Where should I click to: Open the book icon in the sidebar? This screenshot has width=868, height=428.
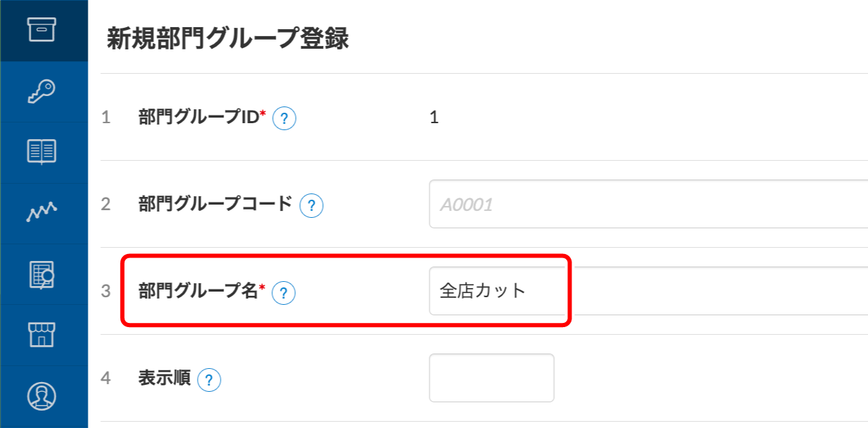coord(43,151)
